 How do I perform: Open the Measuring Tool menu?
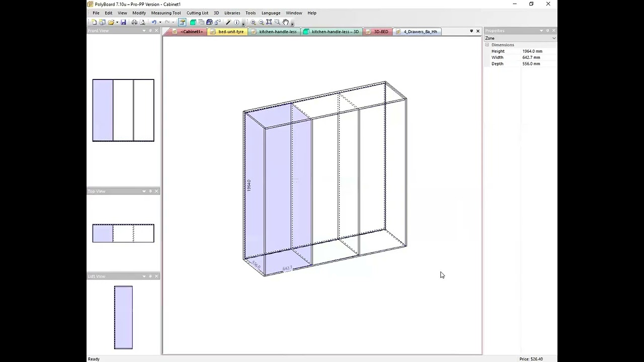coord(166,13)
